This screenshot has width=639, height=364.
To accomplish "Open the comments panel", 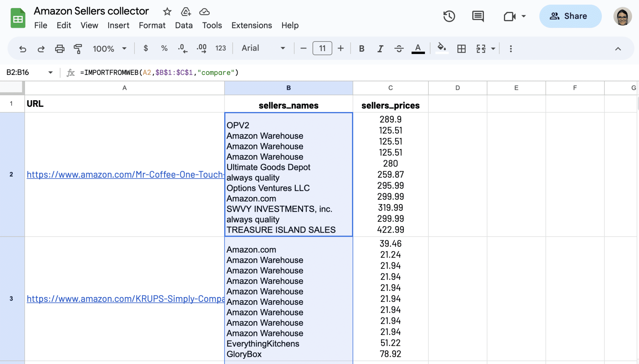I will (478, 16).
